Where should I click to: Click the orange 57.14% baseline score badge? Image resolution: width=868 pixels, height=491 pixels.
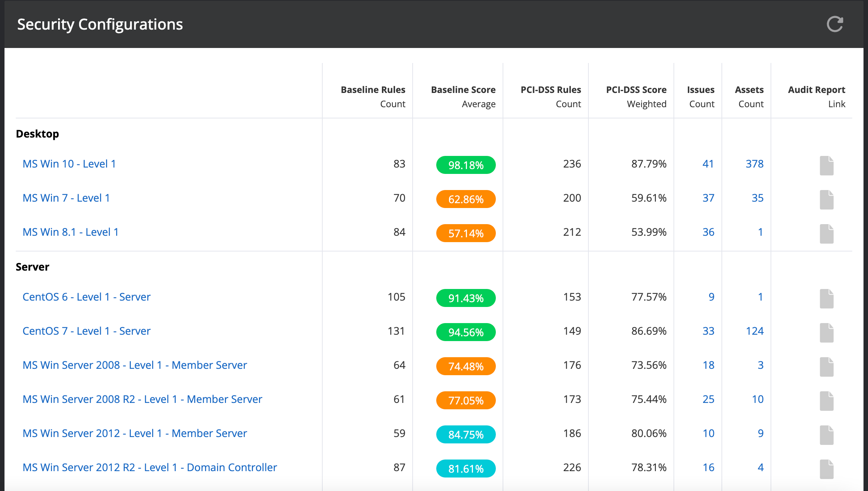(x=466, y=233)
